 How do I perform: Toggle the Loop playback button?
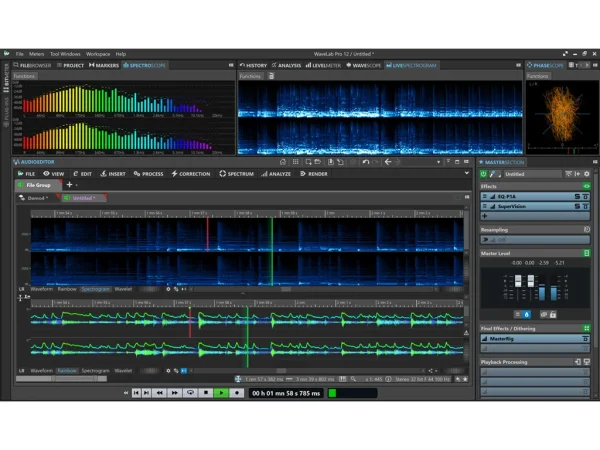coord(191,393)
